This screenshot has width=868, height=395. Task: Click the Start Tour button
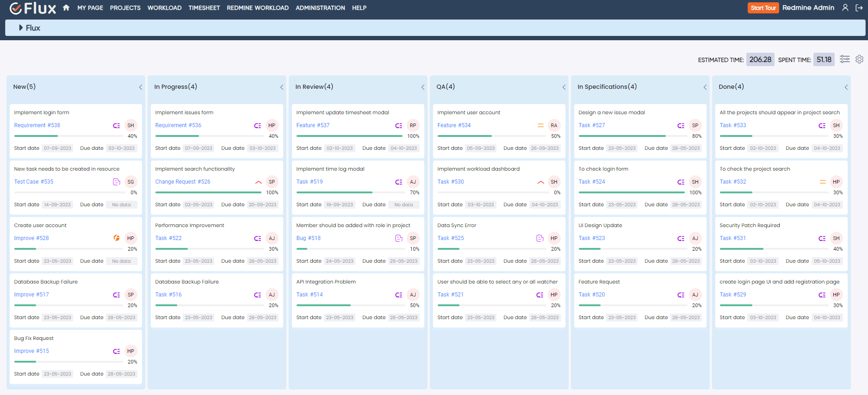(763, 8)
